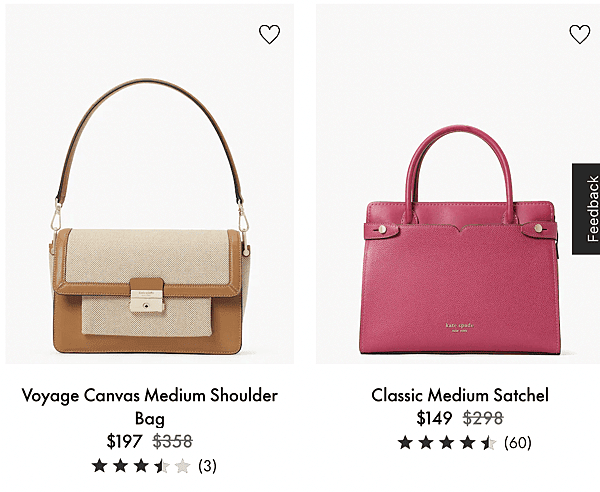Viewport: 600px width, 492px height.
Task: Toggle wishlist heart on Classic Medium Satchel
Action: [580, 34]
